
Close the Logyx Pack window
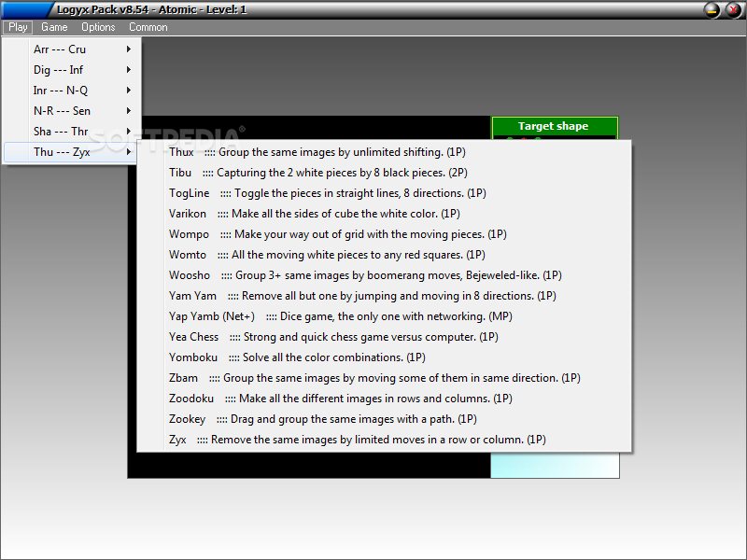733,10
